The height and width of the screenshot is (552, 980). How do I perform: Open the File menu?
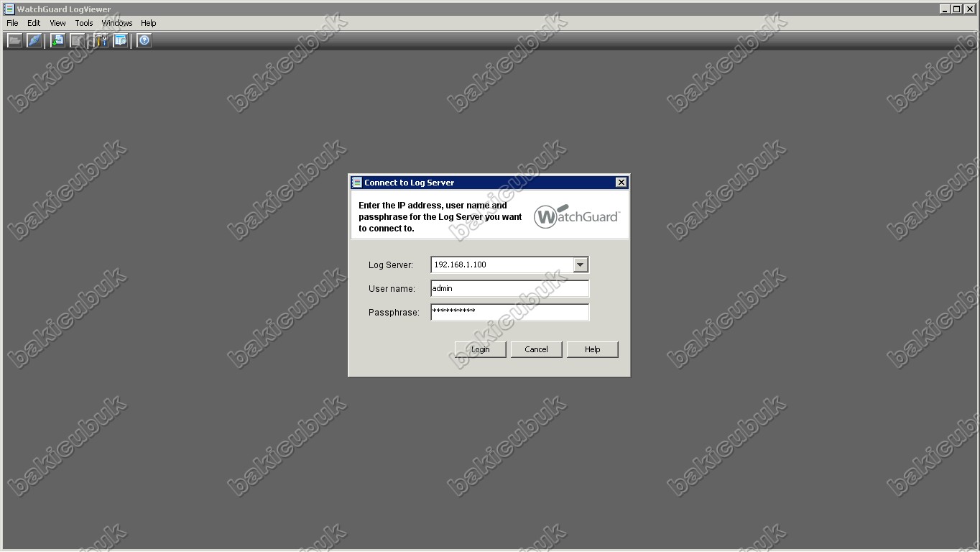click(12, 23)
